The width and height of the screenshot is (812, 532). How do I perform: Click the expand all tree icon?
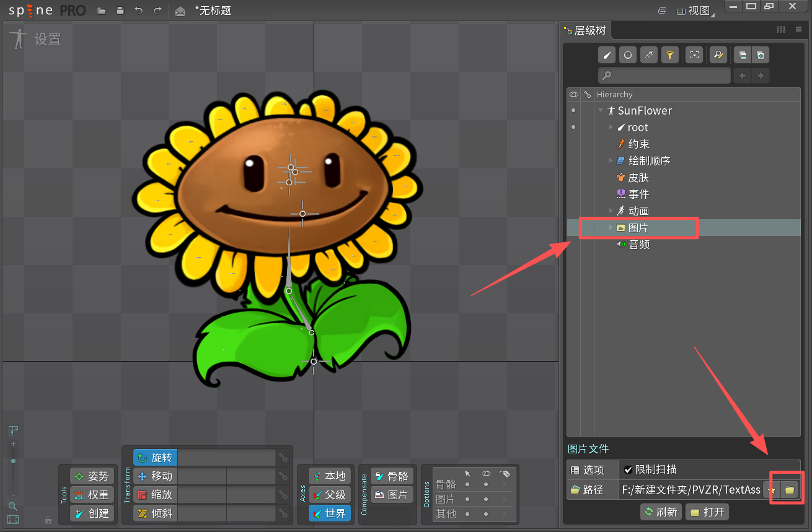760,55
